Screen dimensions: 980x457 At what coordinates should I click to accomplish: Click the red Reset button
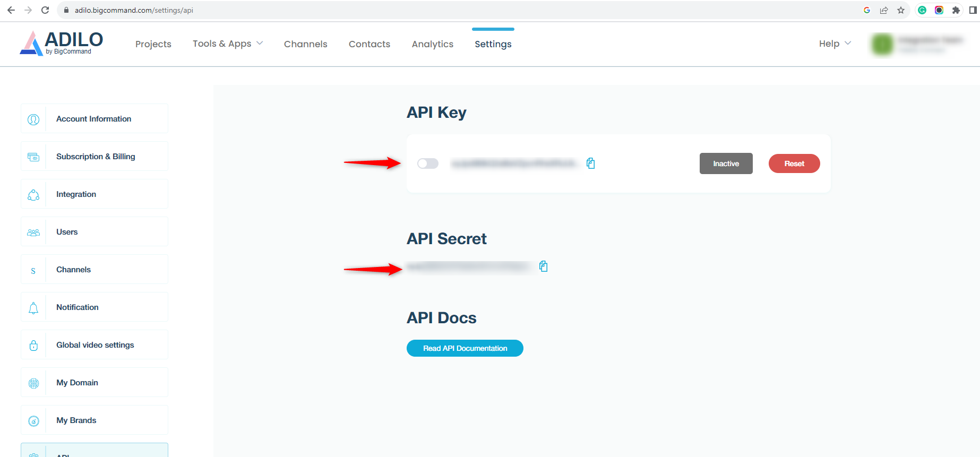point(794,163)
